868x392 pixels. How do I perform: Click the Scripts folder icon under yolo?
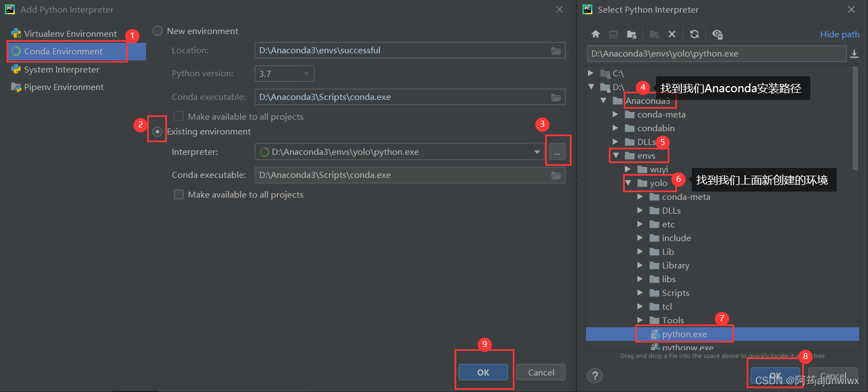tap(654, 293)
